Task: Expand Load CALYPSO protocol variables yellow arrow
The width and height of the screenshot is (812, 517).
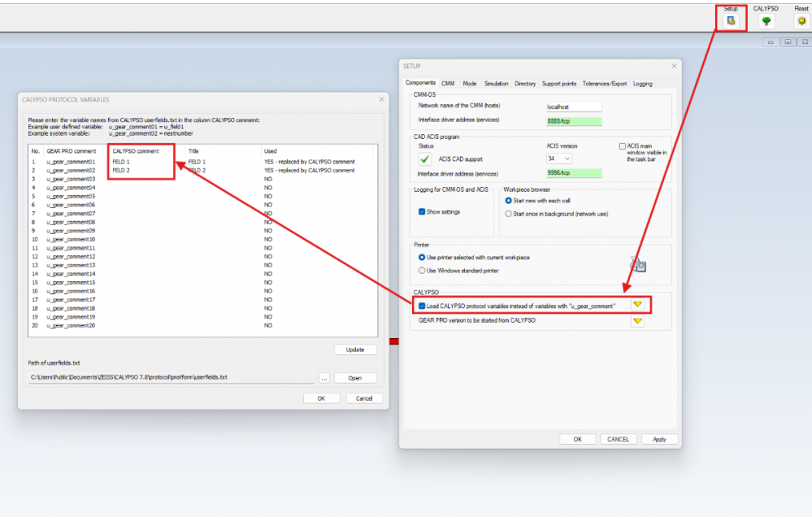Action: tap(637, 305)
